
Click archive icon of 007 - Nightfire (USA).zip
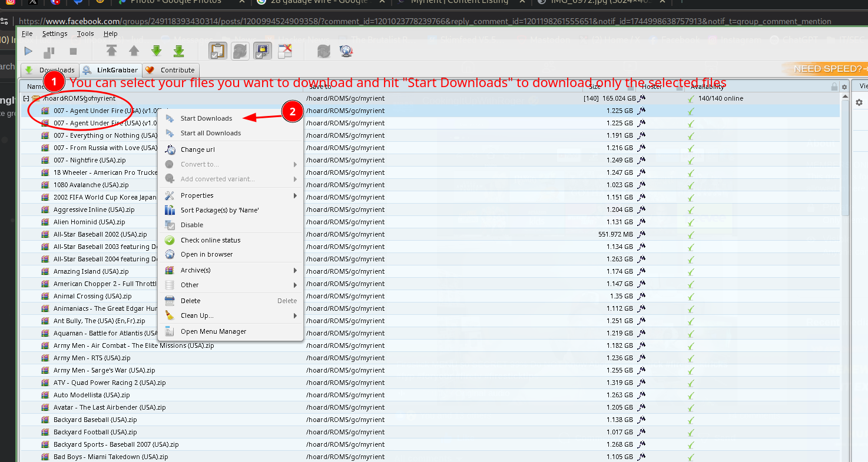[45, 160]
